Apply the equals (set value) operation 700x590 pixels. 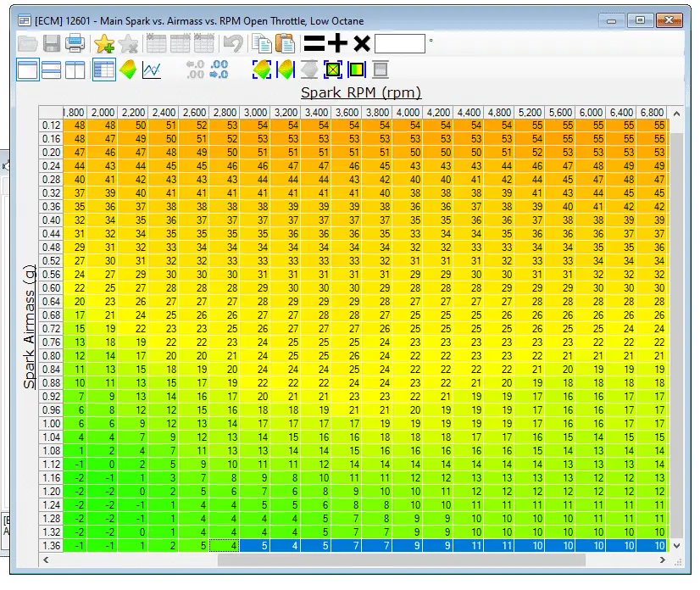314,43
